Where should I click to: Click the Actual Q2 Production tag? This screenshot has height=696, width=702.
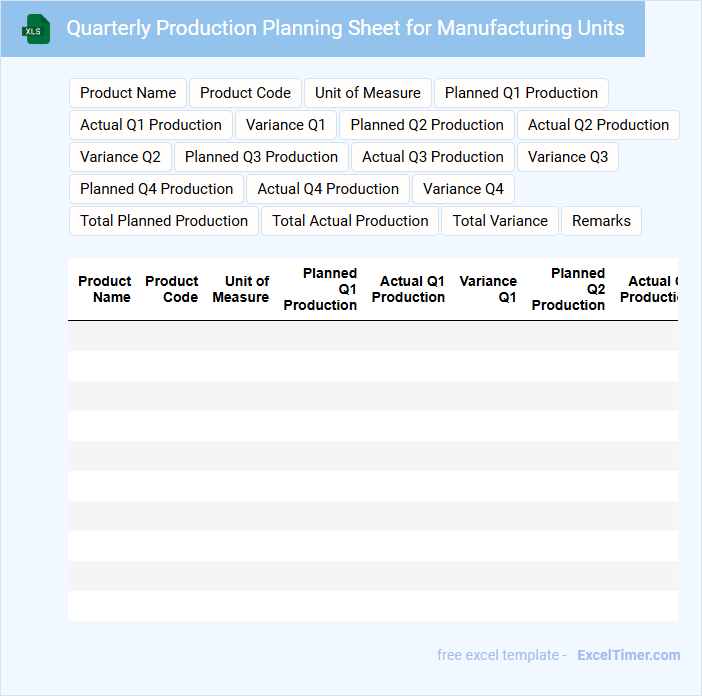pos(598,125)
